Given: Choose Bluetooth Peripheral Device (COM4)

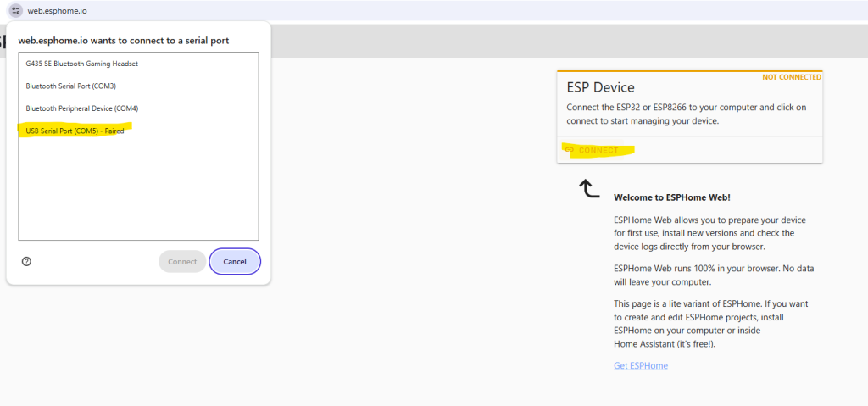Looking at the screenshot, I should [x=138, y=108].
